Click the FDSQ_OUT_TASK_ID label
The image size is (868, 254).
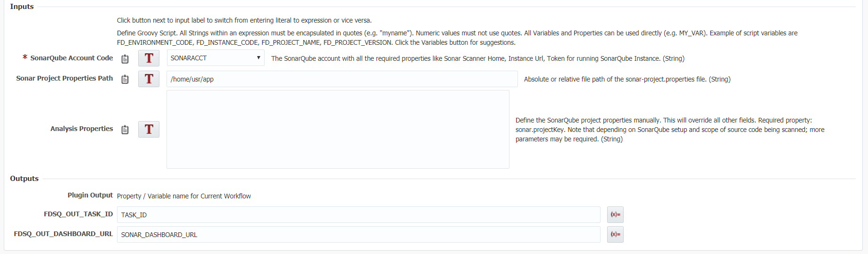pos(78,214)
